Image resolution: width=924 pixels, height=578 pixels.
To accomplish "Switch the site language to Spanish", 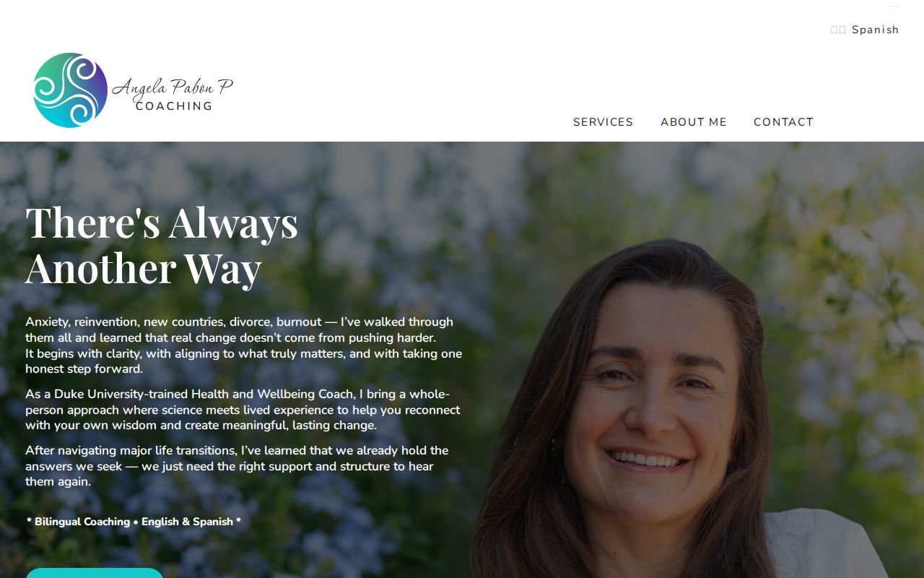I will tap(875, 30).
